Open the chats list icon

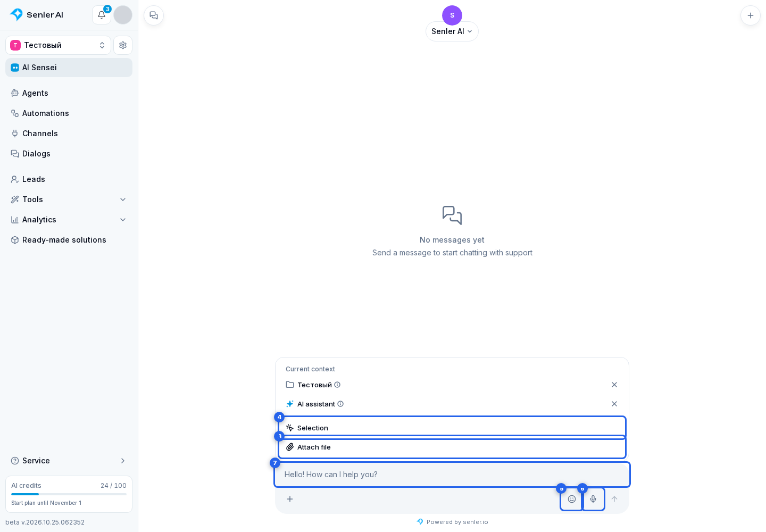(154, 15)
